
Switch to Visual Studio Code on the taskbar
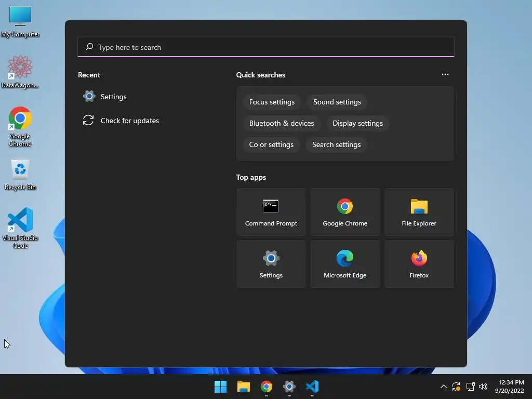312,387
